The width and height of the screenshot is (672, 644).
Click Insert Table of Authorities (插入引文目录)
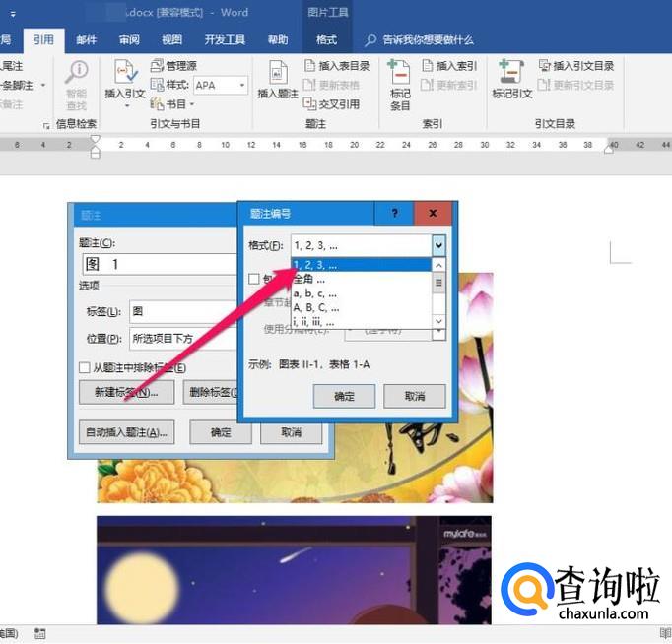(x=576, y=66)
